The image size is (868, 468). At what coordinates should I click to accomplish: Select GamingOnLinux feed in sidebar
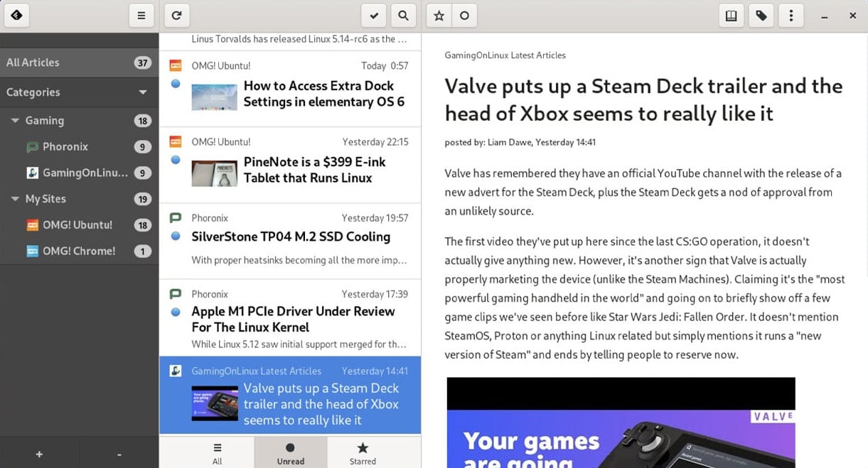(x=79, y=173)
